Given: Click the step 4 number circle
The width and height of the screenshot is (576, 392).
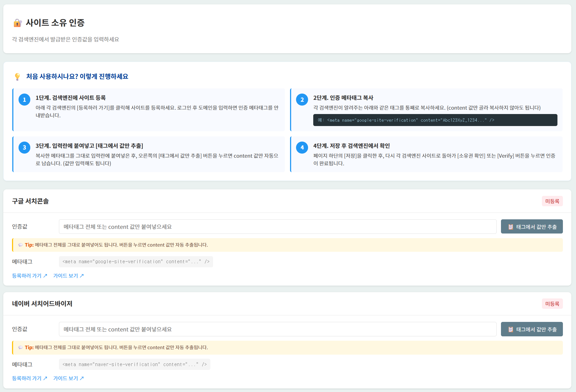Looking at the screenshot, I should [302, 148].
